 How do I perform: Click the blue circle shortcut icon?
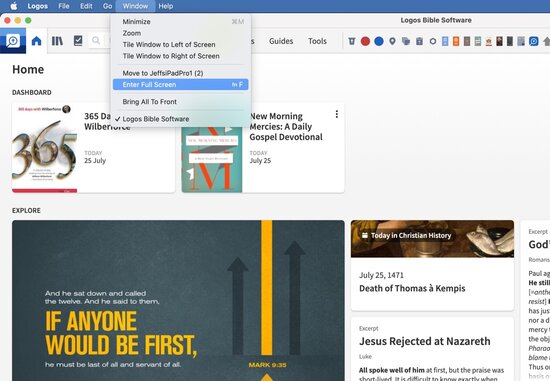(x=379, y=41)
